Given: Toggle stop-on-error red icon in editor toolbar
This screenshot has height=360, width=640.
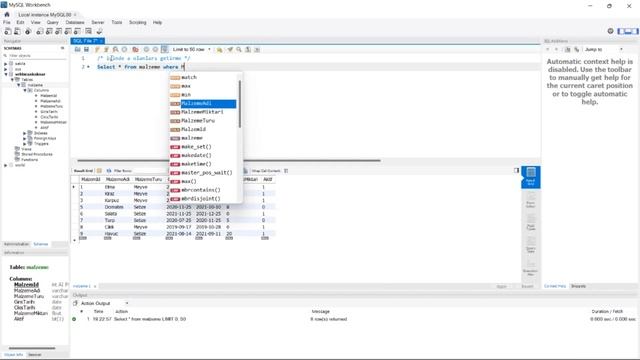Looking at the screenshot, I should (135, 49).
